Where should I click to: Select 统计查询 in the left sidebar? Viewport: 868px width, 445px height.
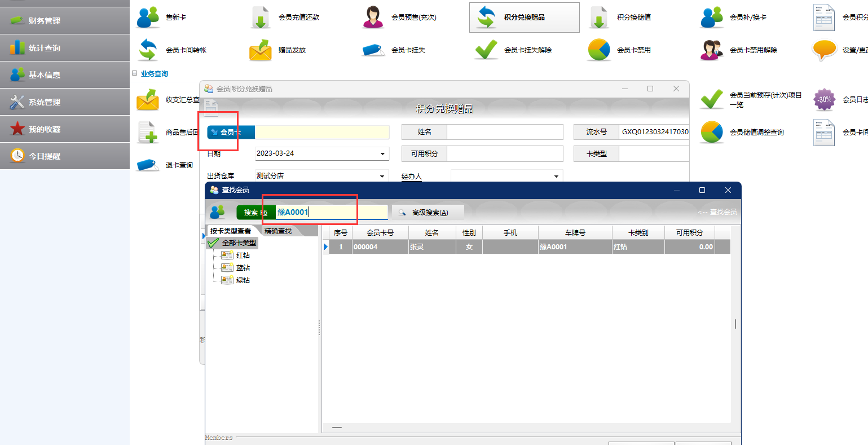point(45,48)
